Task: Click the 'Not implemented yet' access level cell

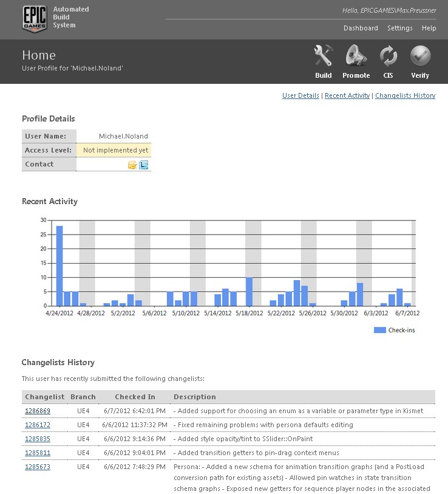Action: (114, 150)
